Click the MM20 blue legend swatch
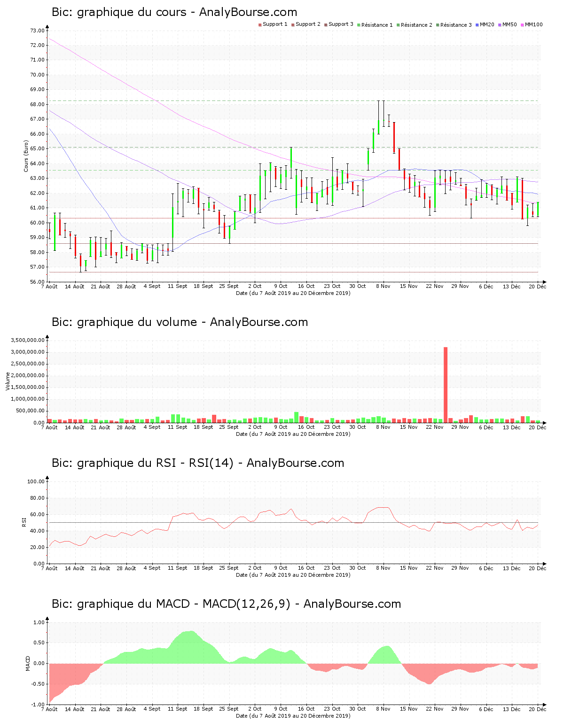 [x=478, y=24]
